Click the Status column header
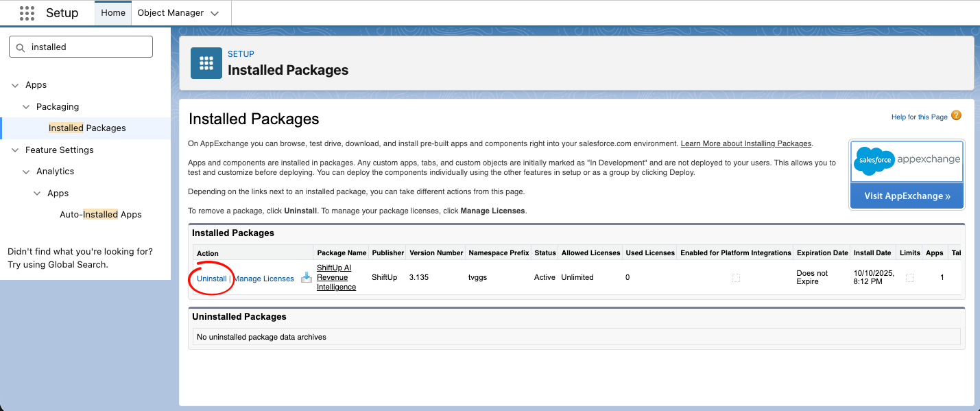 coord(545,253)
